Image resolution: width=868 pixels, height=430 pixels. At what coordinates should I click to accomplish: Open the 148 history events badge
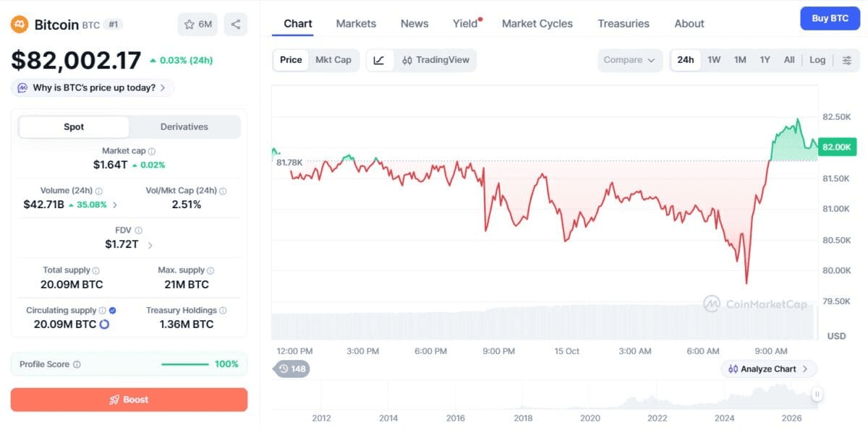(292, 369)
